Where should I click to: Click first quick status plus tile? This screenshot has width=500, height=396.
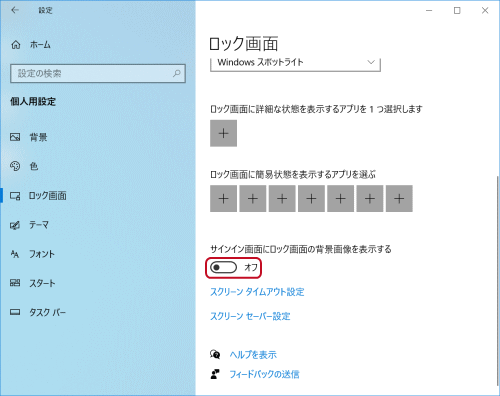click(x=223, y=199)
